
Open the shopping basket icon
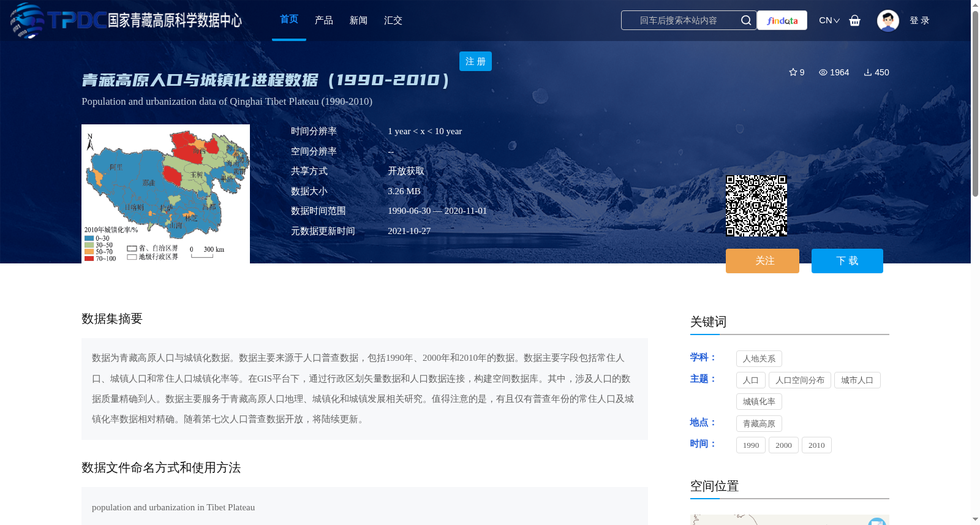pos(854,20)
